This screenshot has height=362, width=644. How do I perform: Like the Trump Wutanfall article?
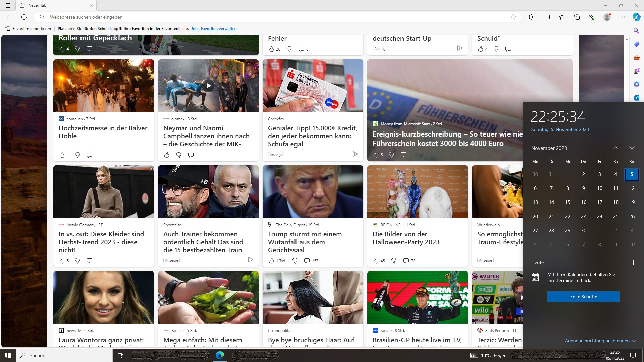point(271,261)
